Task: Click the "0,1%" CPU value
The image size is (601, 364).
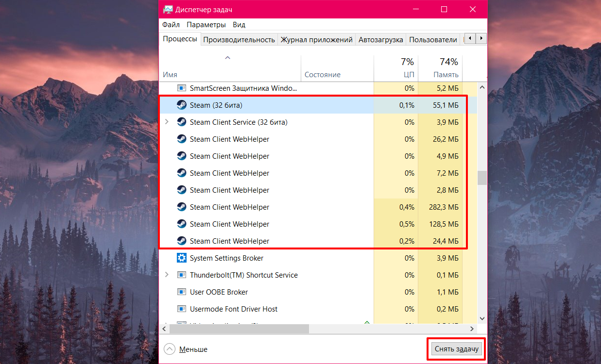Action: [x=407, y=105]
